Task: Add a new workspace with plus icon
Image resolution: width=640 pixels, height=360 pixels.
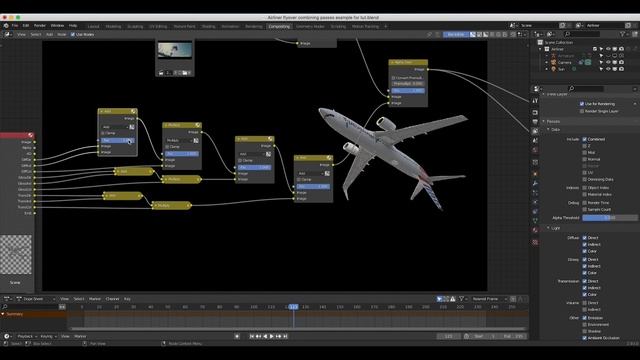Action: (x=386, y=27)
